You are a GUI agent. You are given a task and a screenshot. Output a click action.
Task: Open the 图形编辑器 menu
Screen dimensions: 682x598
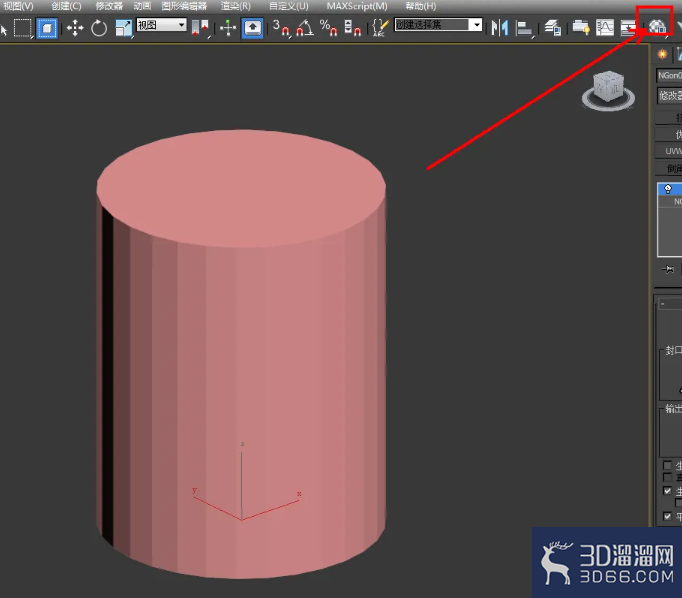coord(184,6)
